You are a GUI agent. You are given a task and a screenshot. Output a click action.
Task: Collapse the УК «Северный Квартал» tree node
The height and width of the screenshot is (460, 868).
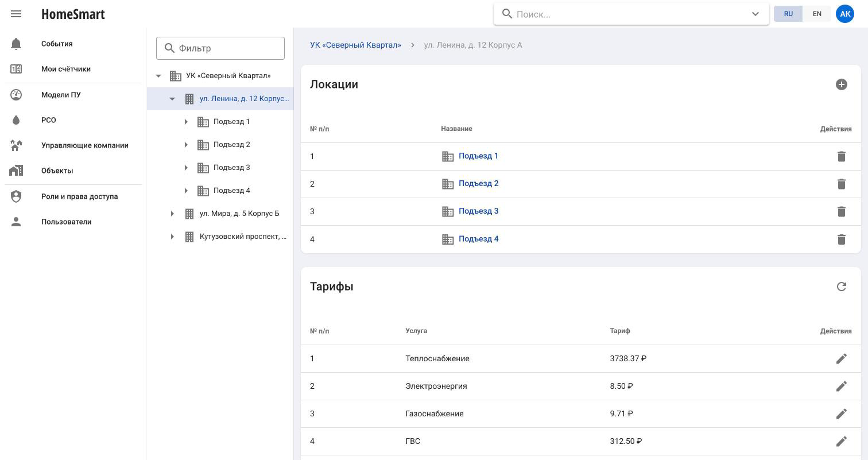tap(158, 76)
